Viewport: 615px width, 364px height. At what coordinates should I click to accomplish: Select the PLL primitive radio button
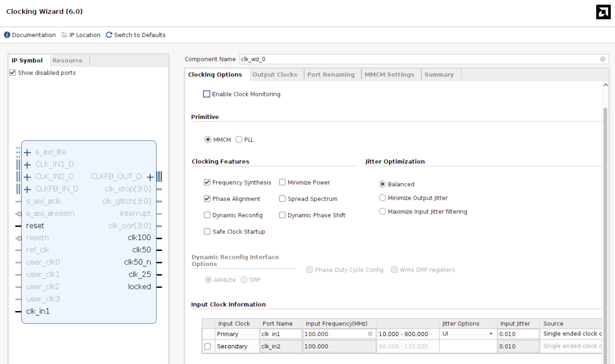point(239,139)
